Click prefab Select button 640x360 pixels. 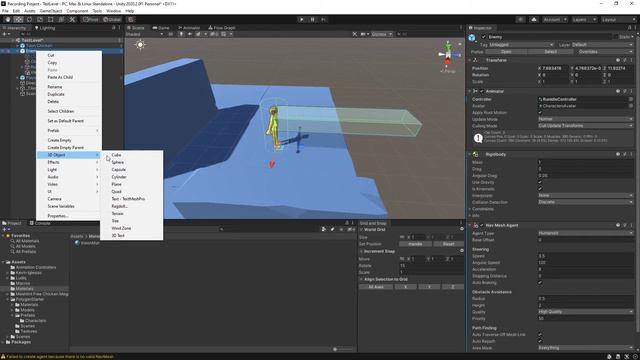551,52
